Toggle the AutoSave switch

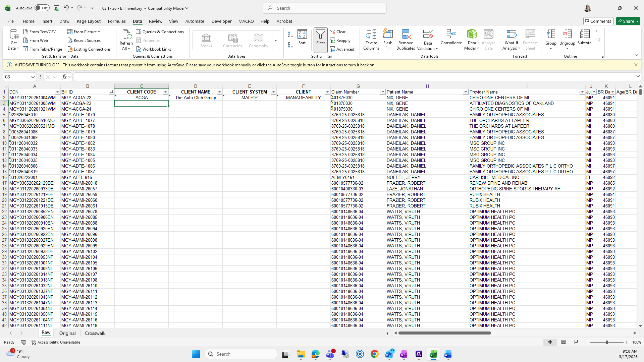pos(42,8)
